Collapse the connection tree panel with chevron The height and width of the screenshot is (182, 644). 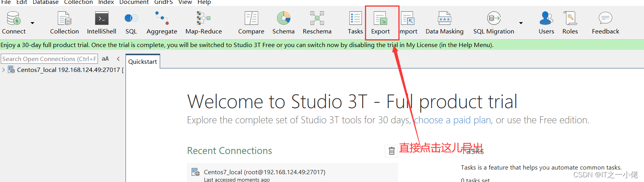pos(119,59)
